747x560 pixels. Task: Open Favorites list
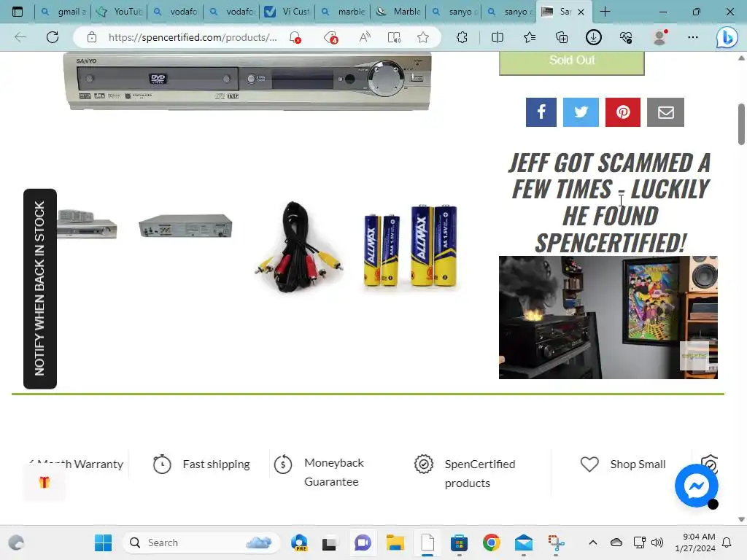530,37
